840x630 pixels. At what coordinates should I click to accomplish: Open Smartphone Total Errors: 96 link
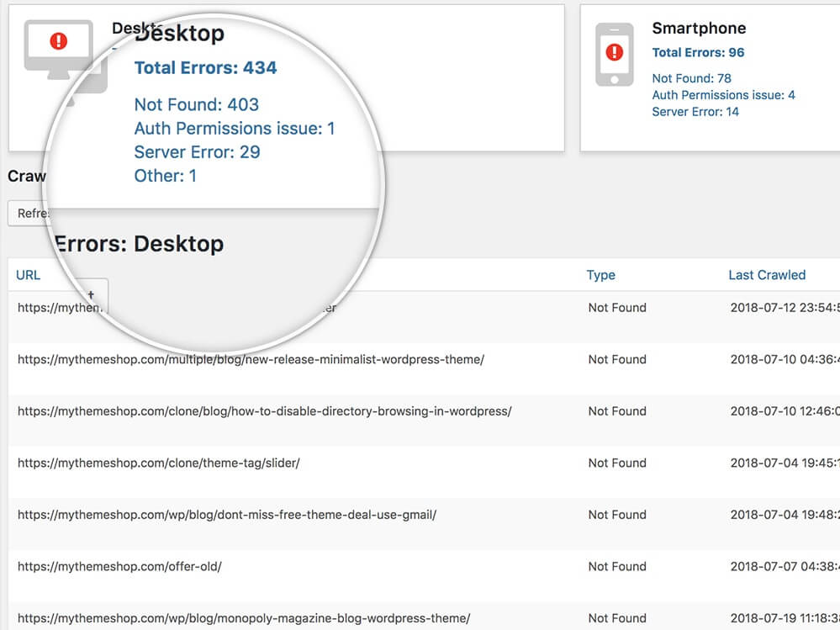[698, 52]
